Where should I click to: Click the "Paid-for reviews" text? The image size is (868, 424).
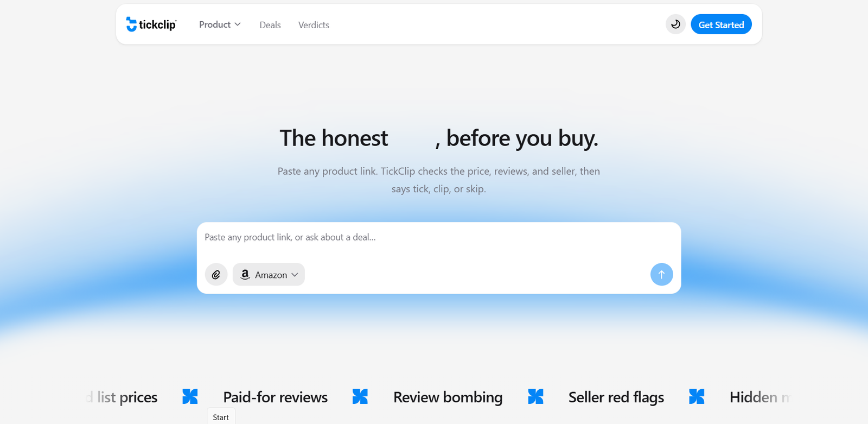click(276, 397)
